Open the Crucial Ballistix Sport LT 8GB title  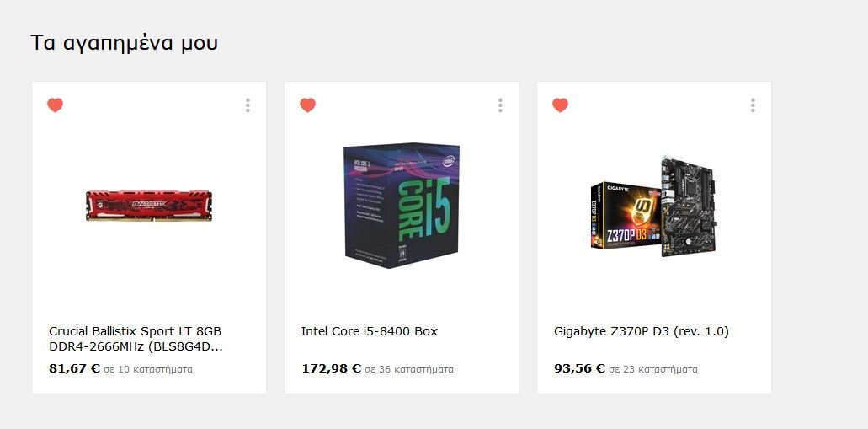[136, 339]
